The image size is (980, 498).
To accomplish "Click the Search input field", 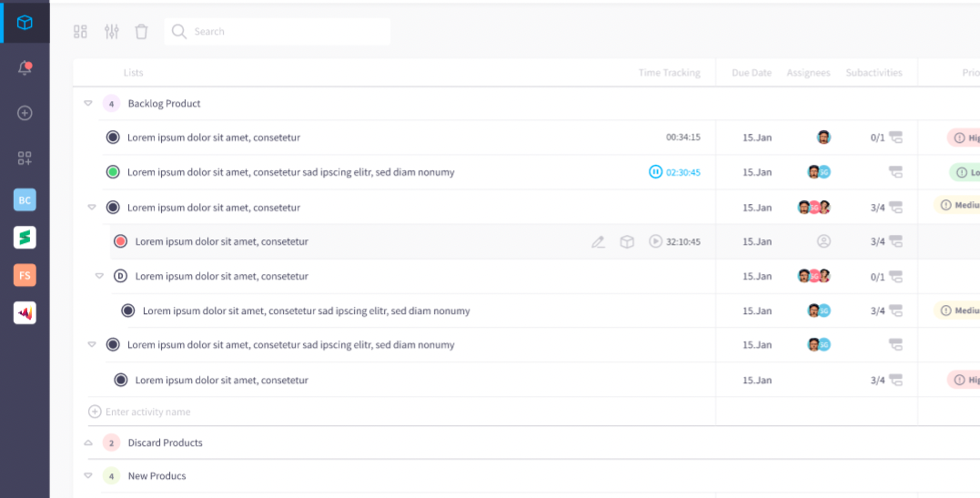I will click(x=282, y=32).
